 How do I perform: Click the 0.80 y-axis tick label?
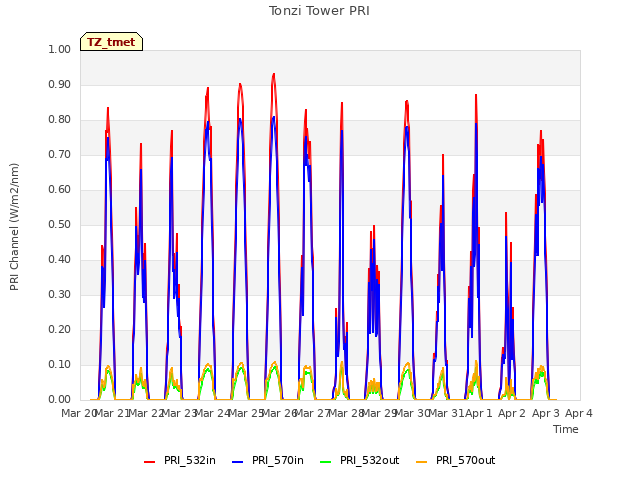[x=60, y=120]
